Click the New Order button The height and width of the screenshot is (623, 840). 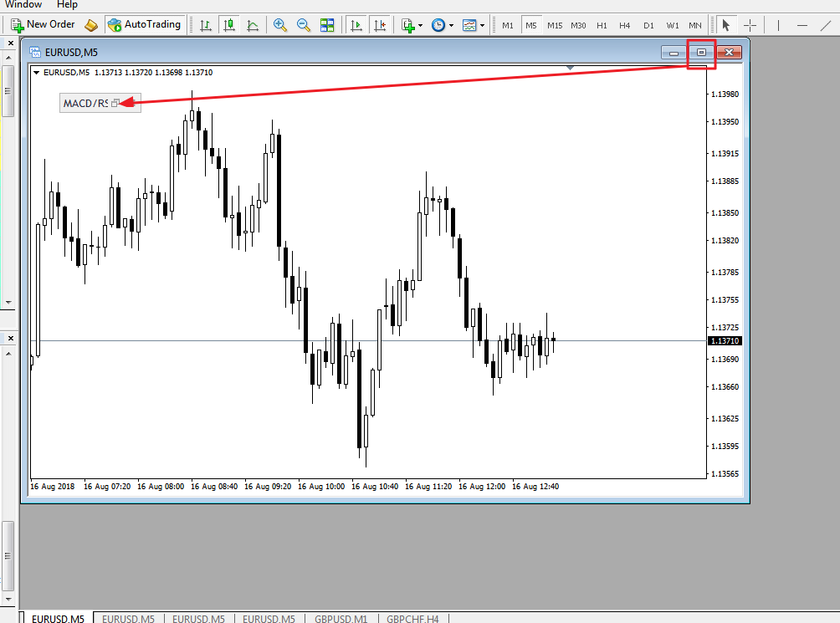click(x=43, y=24)
